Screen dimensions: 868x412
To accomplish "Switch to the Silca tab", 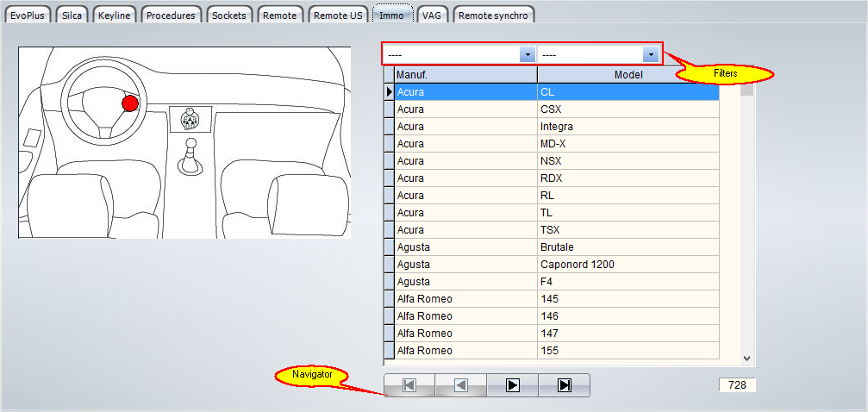I will pos(72,15).
